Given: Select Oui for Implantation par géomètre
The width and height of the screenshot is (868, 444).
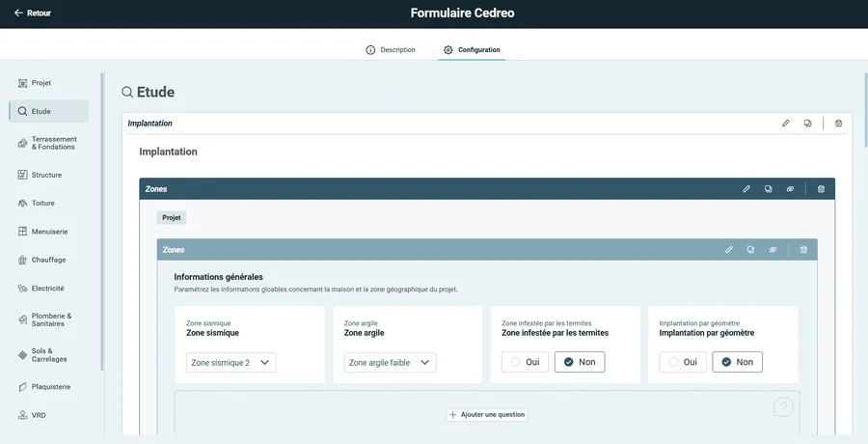Looking at the screenshot, I should click(684, 362).
